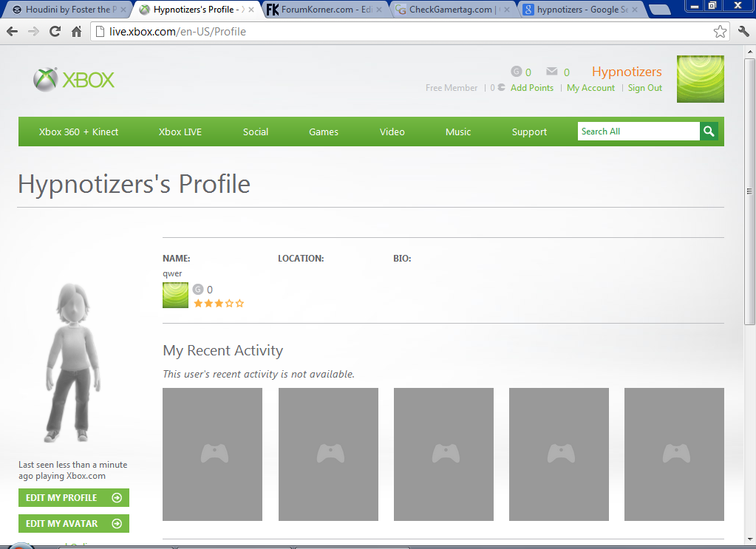The width and height of the screenshot is (756, 549).
Task: Click into the Search All field
Action: click(638, 131)
